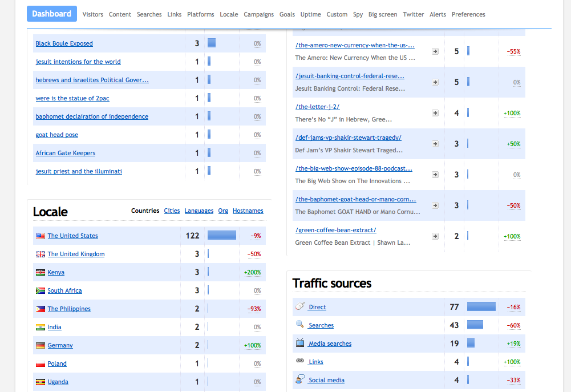The width and height of the screenshot is (571, 392).
Task: Open Preferences from the top menu
Action: tap(468, 14)
